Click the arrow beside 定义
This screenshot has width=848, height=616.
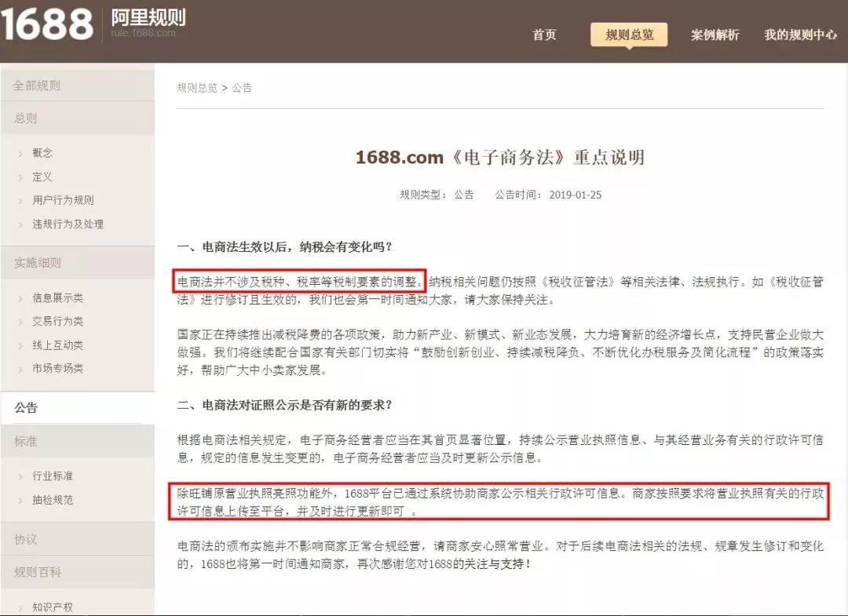click(x=21, y=177)
